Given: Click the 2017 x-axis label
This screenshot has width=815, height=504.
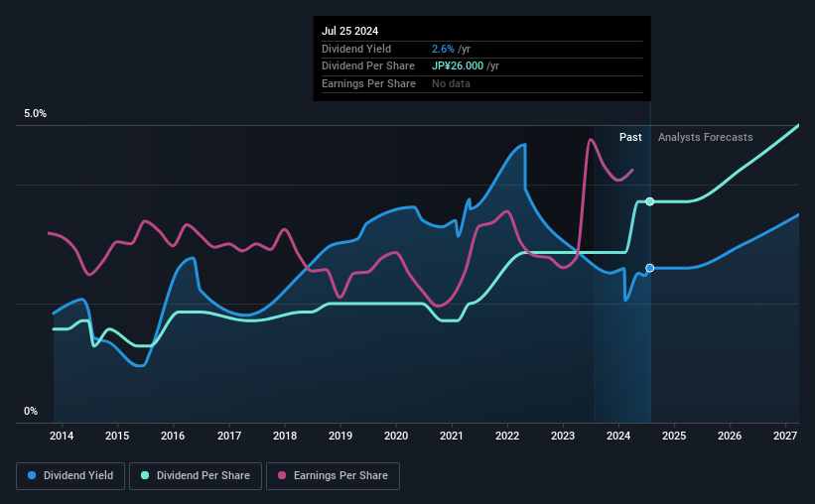Looking at the screenshot, I should coord(228,436).
